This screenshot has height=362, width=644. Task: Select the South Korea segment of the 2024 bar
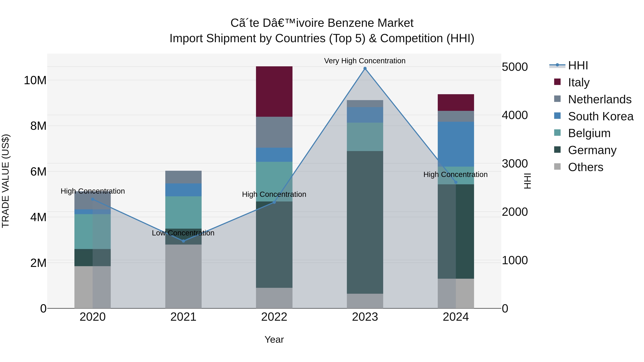tap(456, 144)
